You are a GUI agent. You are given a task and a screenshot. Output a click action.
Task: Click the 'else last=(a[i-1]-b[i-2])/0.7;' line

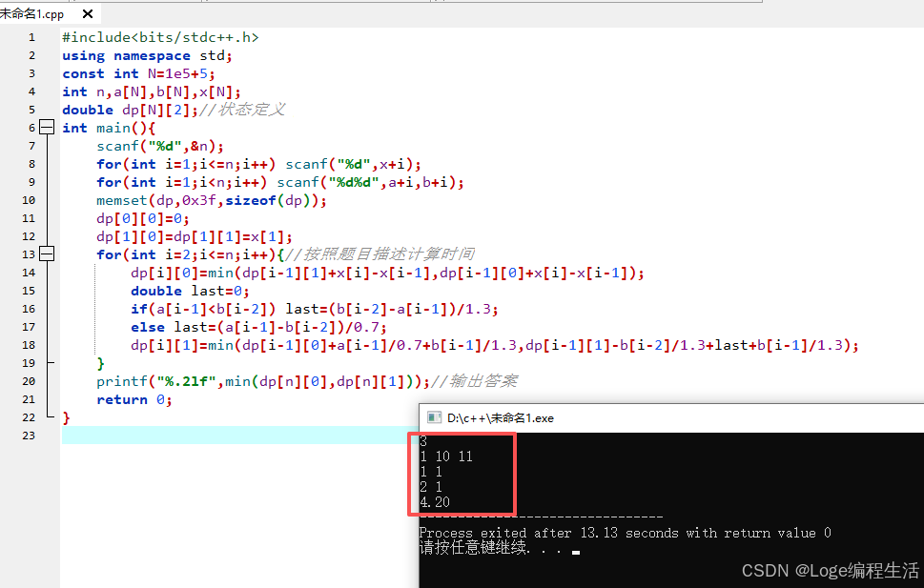258,327
